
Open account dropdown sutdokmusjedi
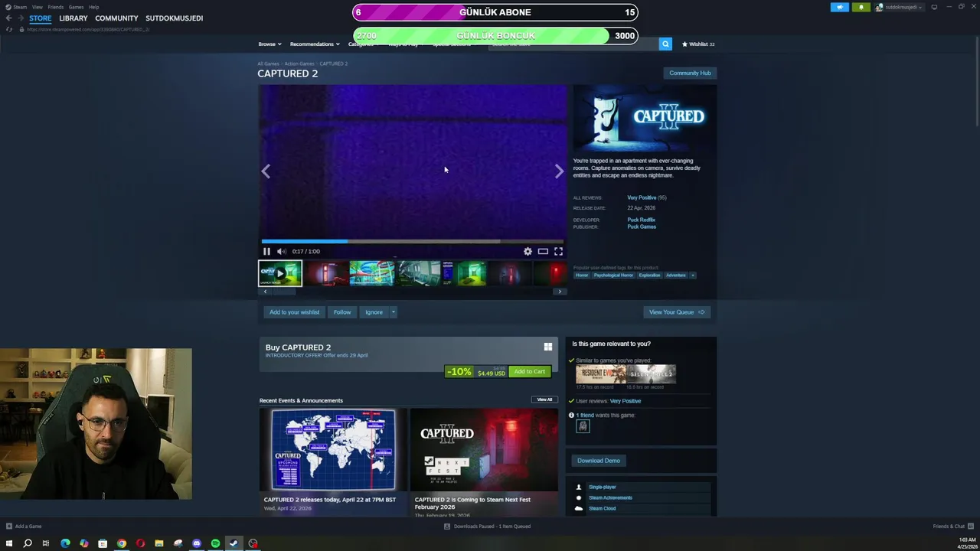click(x=901, y=7)
